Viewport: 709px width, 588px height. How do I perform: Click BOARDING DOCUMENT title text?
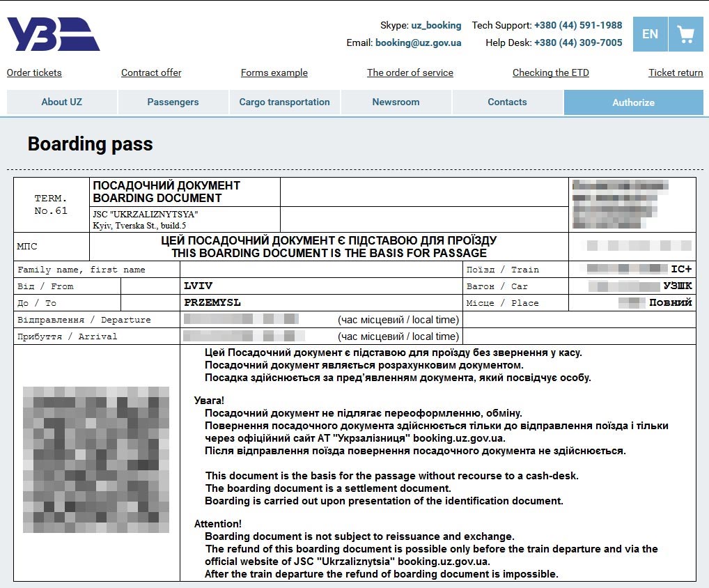[157, 198]
